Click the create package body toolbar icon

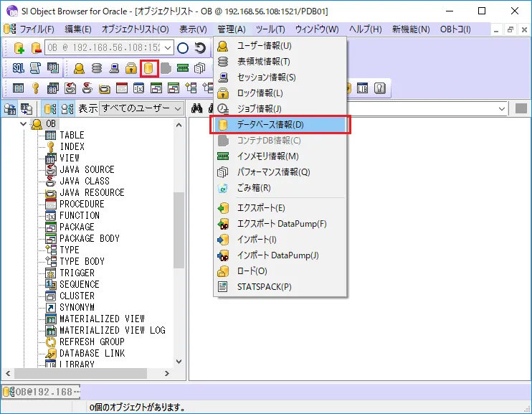(174, 88)
